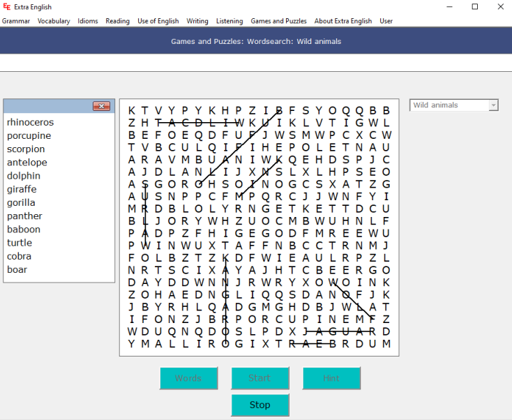Open the Games and Puzzles menu
The image size is (512, 420).
point(278,21)
